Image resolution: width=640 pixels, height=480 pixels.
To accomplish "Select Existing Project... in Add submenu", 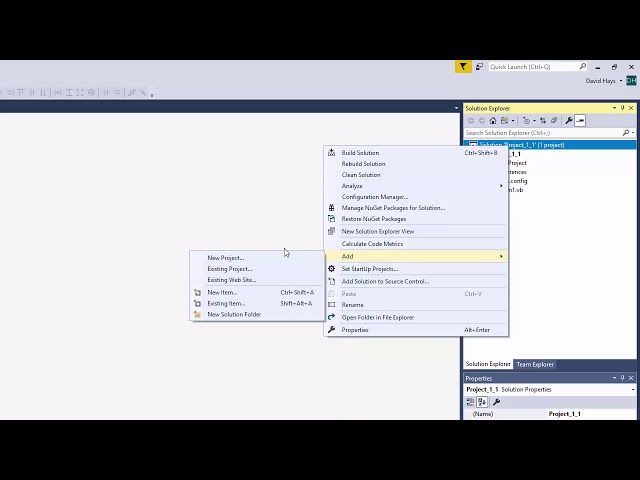I will [257, 269].
